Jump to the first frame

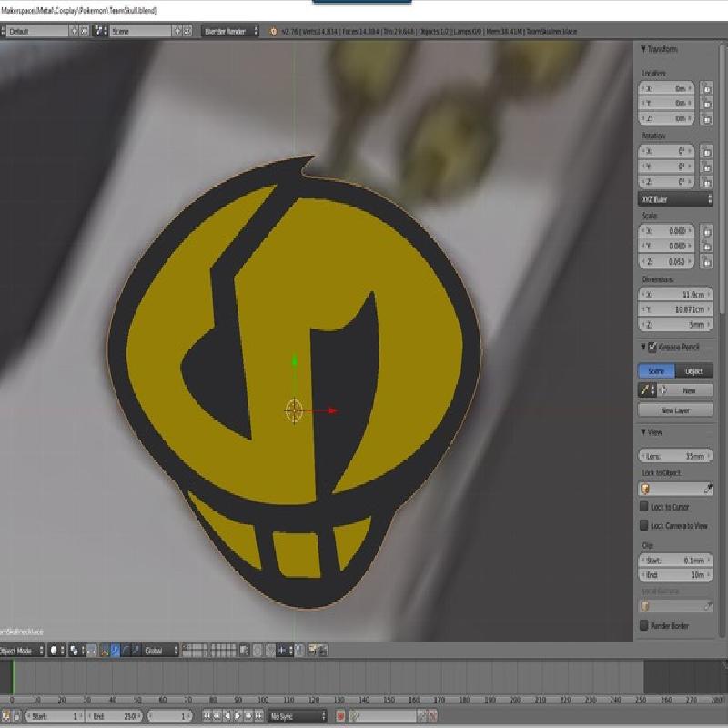click(x=207, y=716)
